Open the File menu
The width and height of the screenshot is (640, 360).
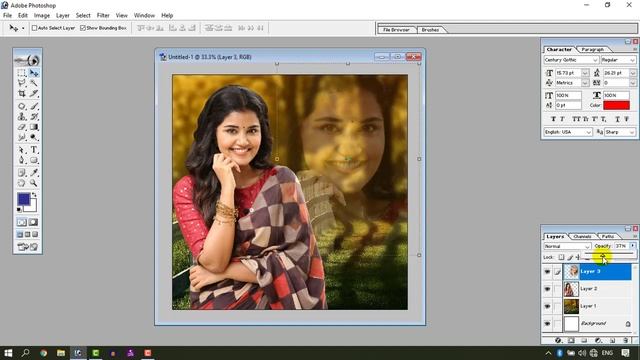pyautogui.click(x=7, y=16)
